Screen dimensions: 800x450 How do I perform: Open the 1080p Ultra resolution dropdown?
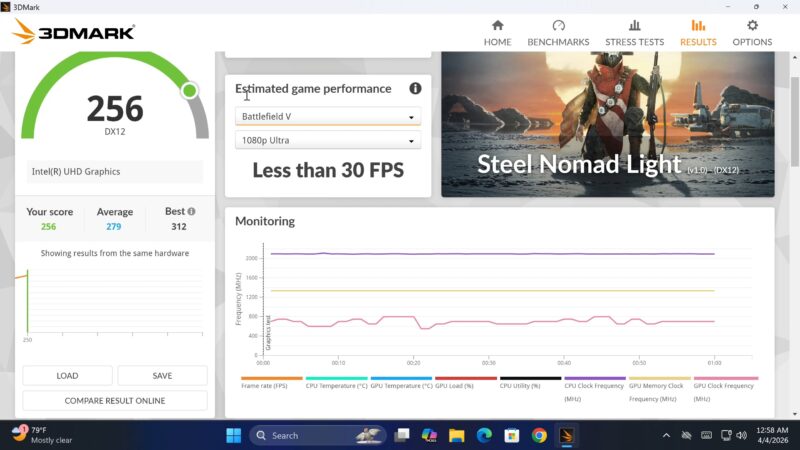(x=328, y=140)
